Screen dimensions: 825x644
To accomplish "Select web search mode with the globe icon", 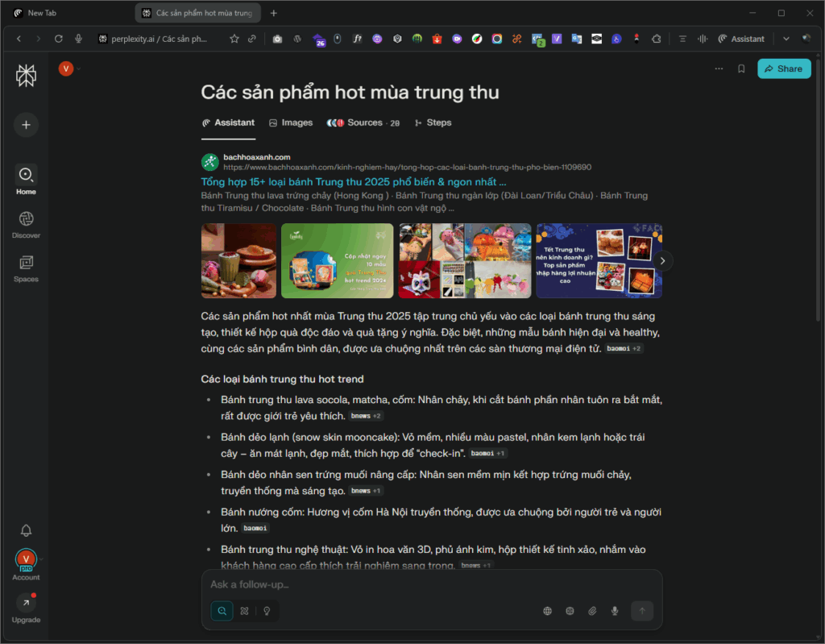I will tap(547, 611).
